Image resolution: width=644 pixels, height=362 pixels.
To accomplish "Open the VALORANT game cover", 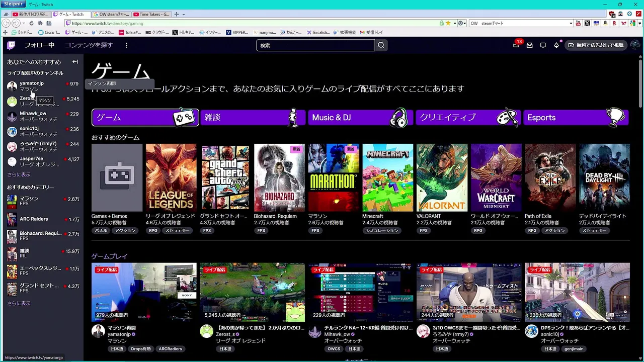I will [x=442, y=177].
